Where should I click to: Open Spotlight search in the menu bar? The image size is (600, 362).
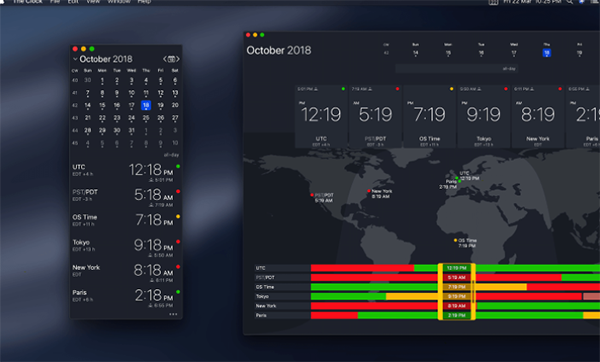[570, 2]
